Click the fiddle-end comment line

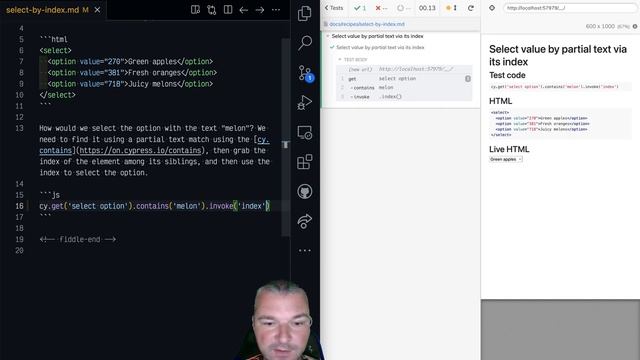click(x=78, y=239)
